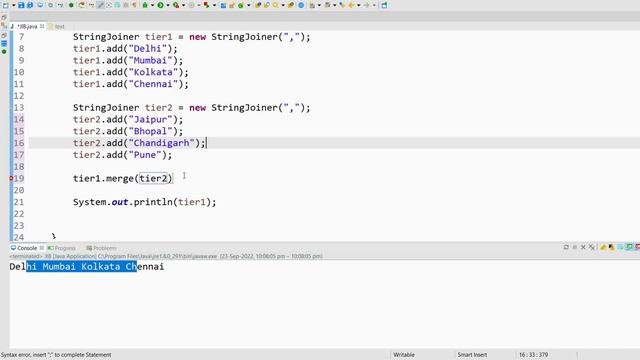Click the "Jaipur" string on line 14
640x360 pixels.
[150, 120]
